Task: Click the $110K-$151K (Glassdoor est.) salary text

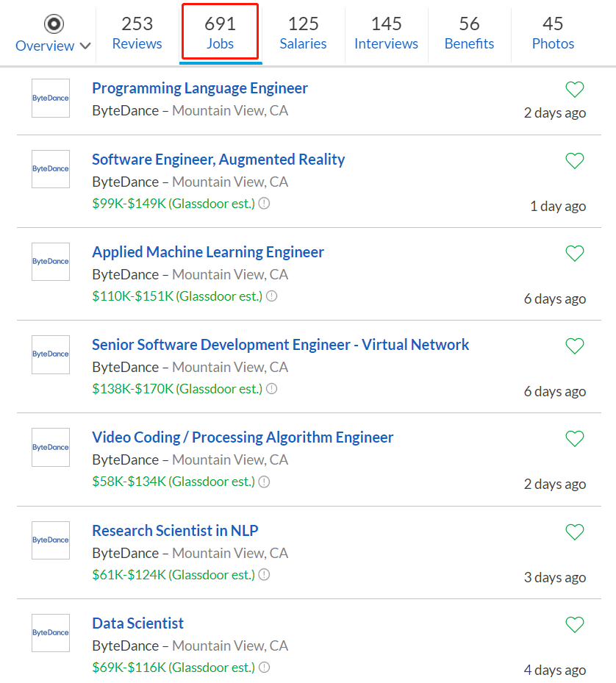Action: pos(177,296)
